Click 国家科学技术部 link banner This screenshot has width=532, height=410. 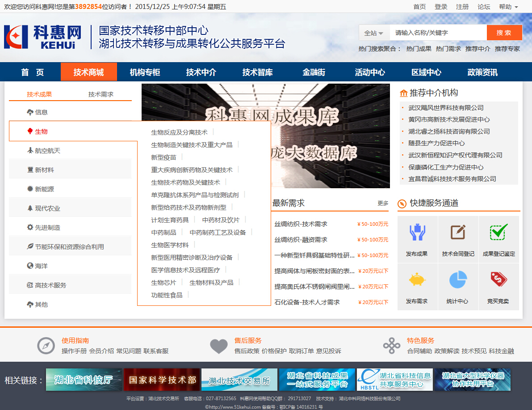(x=162, y=380)
